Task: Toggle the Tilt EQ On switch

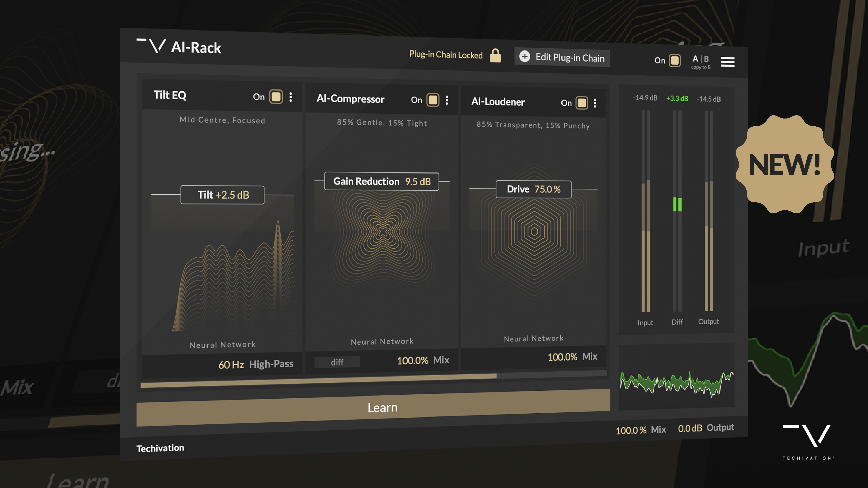Action: pyautogui.click(x=276, y=97)
